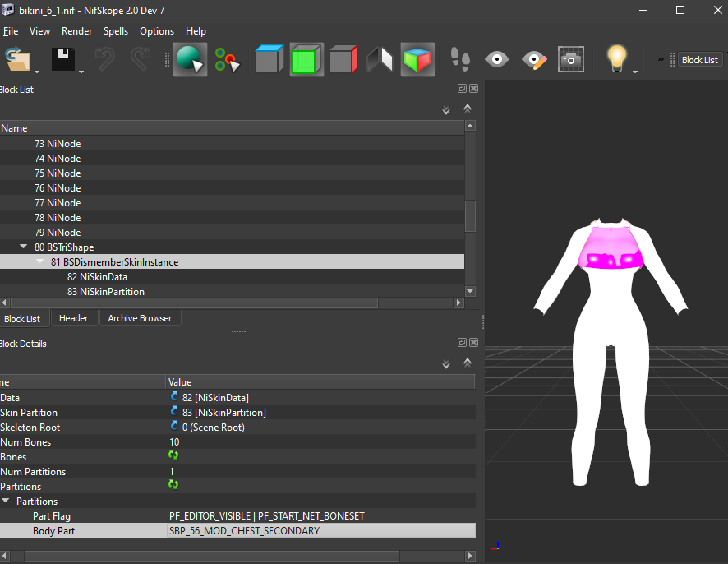Select the walk view footprints icon

point(460,59)
